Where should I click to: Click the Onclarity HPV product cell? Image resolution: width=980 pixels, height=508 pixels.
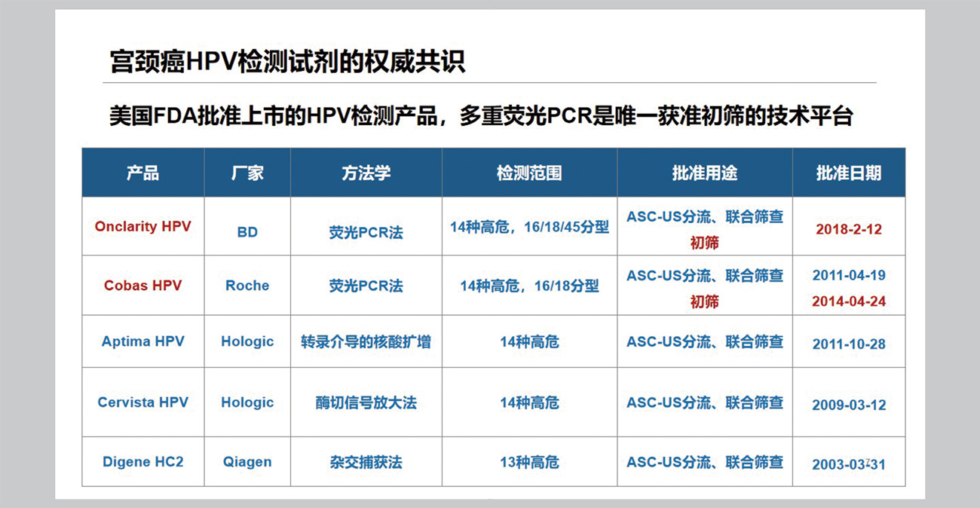pos(142,226)
